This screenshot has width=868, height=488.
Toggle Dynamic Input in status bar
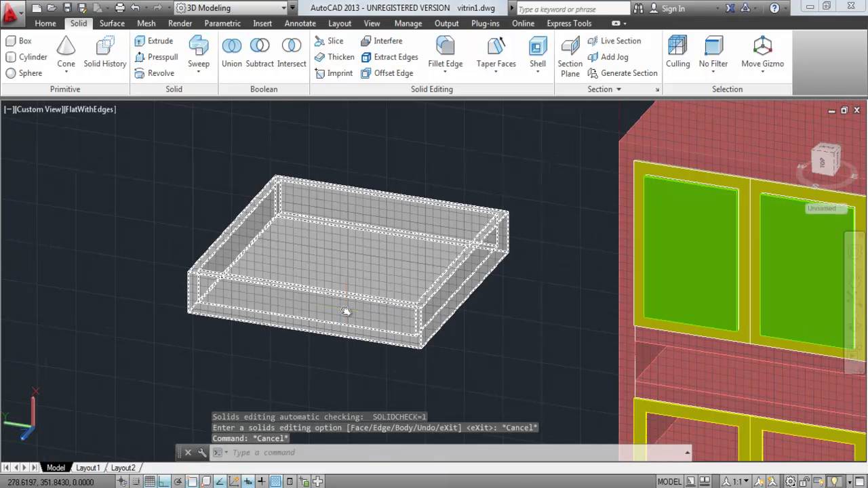pyautogui.click(x=247, y=481)
